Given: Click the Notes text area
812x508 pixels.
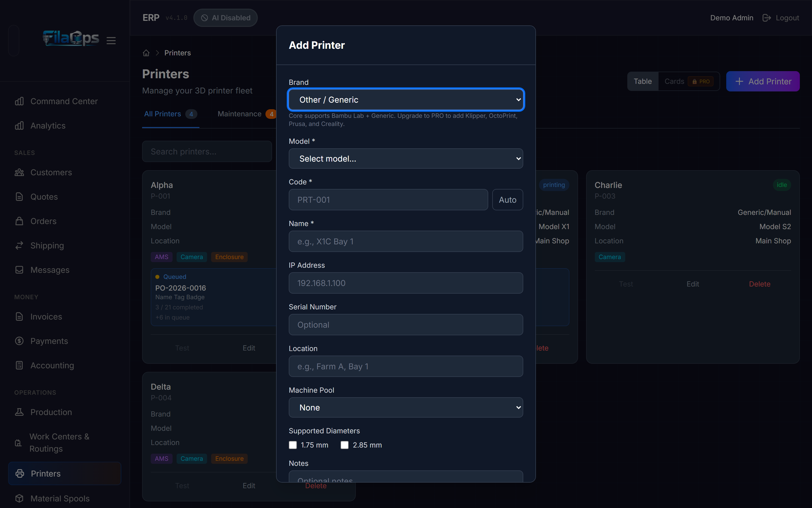Looking at the screenshot, I should point(406,477).
